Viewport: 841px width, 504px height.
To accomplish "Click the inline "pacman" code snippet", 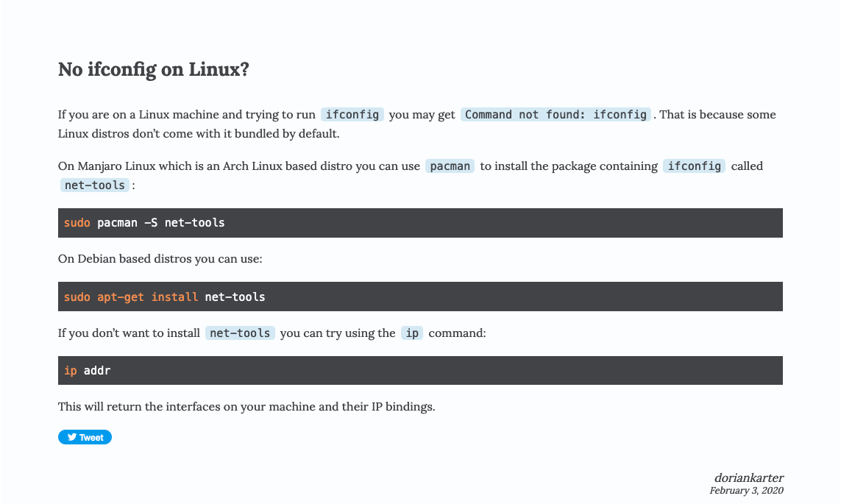I will tap(450, 166).
